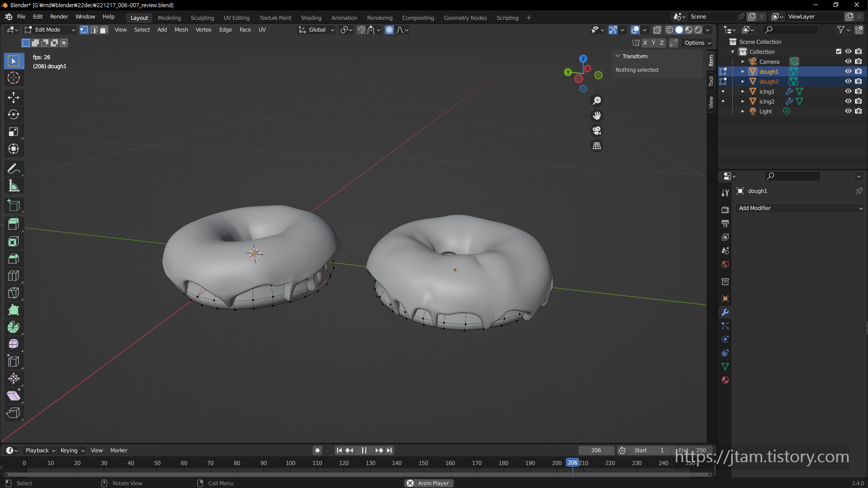Open the Edit Mode dropdown

coord(50,30)
